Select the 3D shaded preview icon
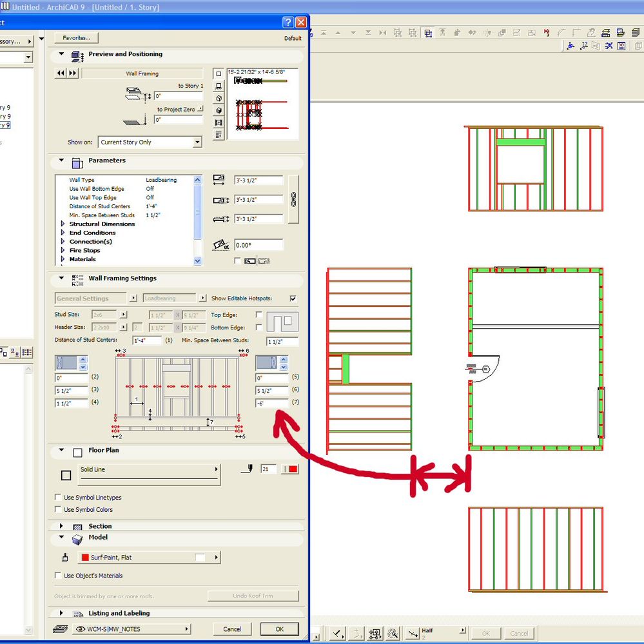The image size is (644, 644). (219, 110)
